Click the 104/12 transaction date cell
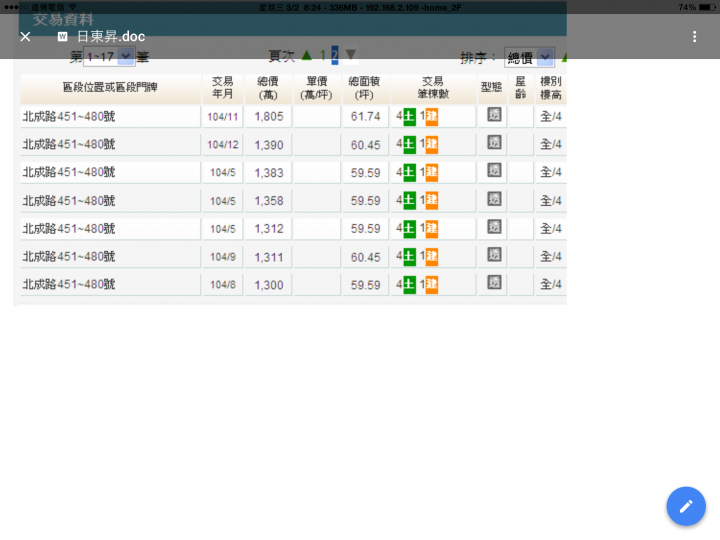 223,145
